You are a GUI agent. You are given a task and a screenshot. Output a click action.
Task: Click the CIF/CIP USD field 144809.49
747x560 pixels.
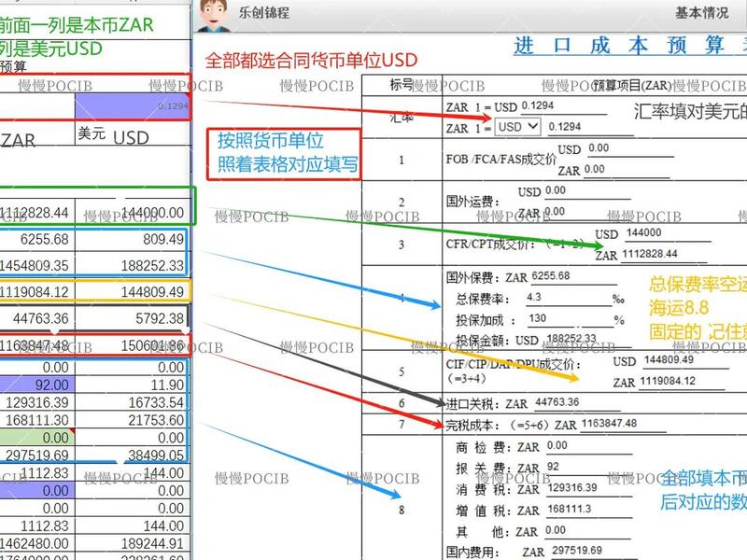[x=686, y=360]
